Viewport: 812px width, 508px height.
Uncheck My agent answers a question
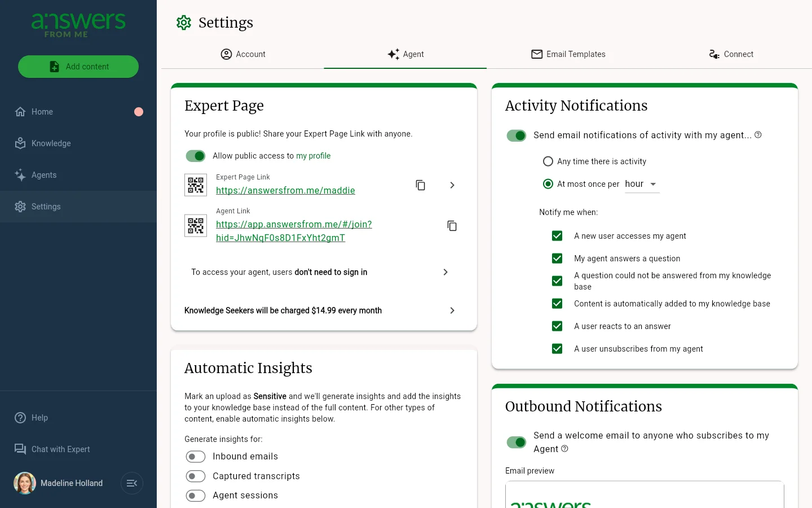(x=557, y=259)
